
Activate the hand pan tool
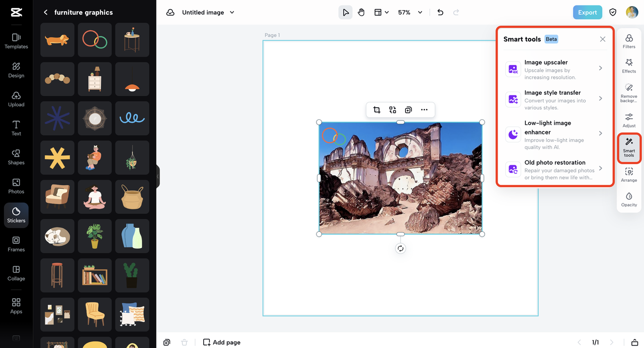(x=361, y=12)
